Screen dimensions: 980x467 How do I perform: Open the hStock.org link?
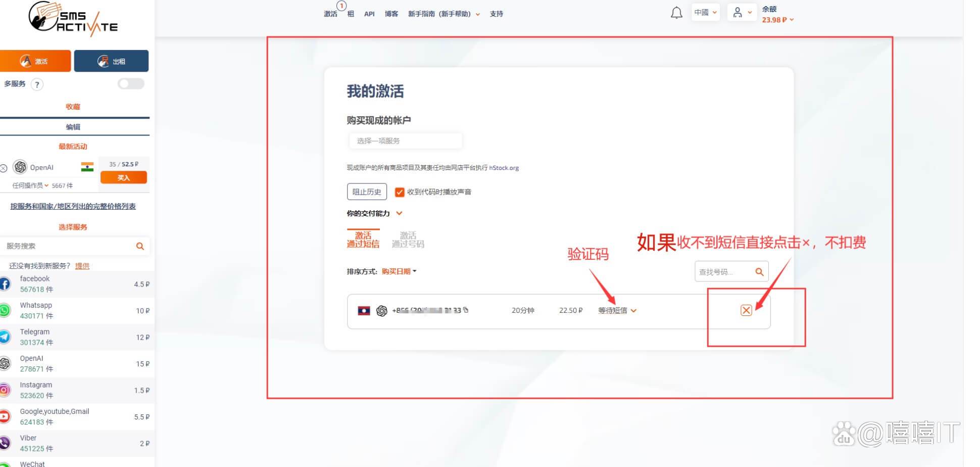pos(504,168)
